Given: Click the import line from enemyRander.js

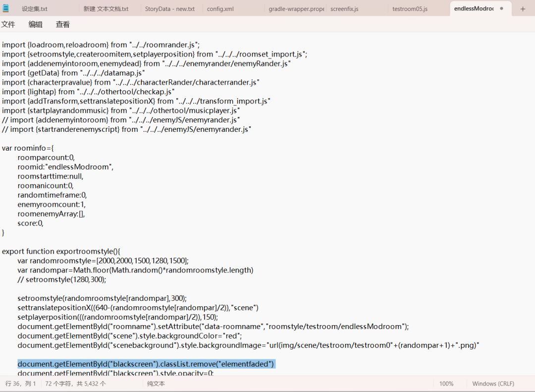Looking at the screenshot, I should (x=146, y=63).
